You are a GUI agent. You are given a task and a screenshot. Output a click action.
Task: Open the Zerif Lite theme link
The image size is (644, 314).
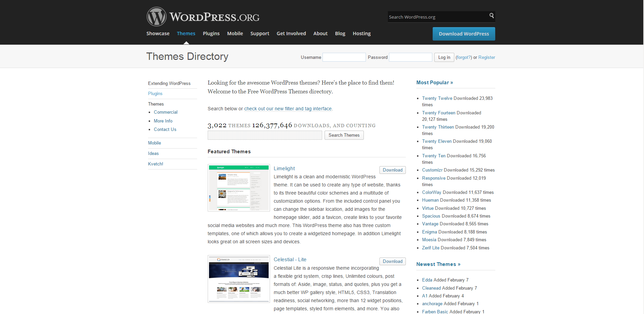tap(431, 248)
